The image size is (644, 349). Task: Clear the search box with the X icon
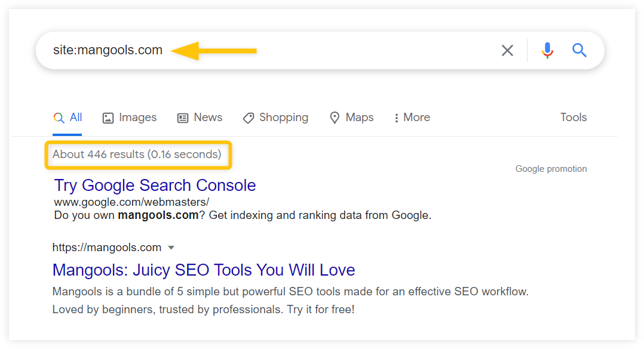pos(507,51)
